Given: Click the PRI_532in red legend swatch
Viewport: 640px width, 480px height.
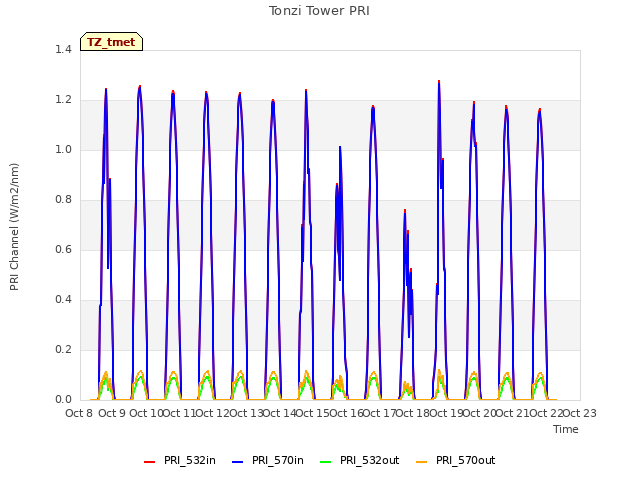Looking at the screenshot, I should click(150, 461).
